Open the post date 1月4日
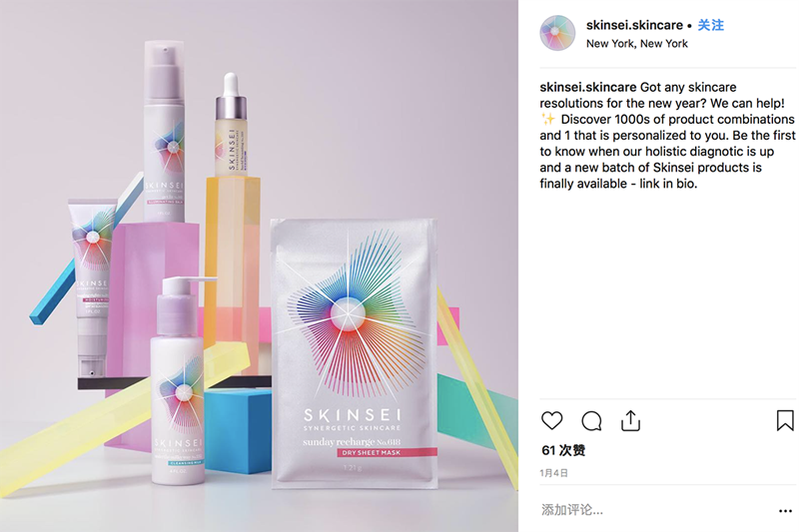This screenshot has height=532, width=799. pyautogui.click(x=554, y=473)
